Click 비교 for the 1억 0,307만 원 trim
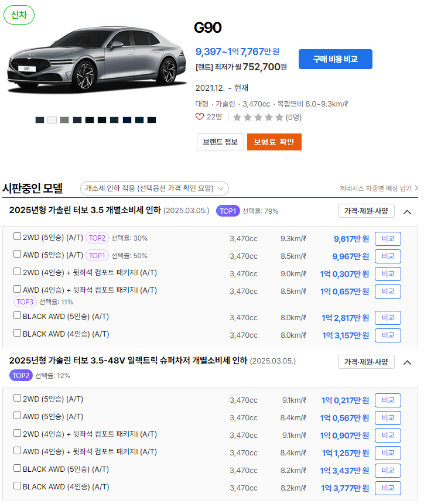 coord(388,274)
